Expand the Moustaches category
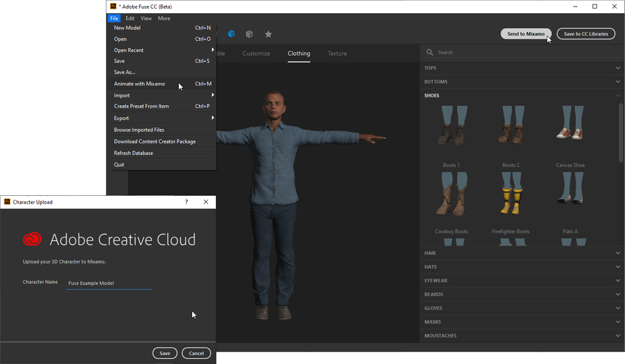The height and width of the screenshot is (364, 625). click(522, 336)
